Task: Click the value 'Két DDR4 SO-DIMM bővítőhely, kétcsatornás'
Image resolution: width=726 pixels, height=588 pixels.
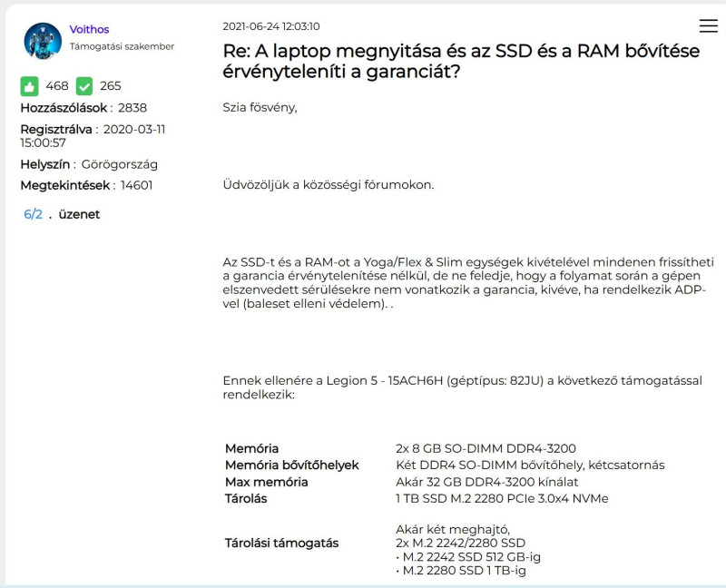Action: click(530, 465)
